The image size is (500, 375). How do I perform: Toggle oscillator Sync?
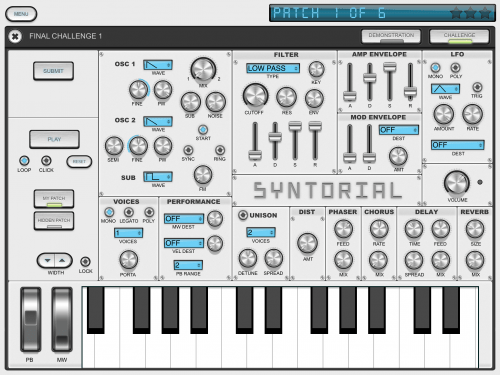tap(188, 150)
